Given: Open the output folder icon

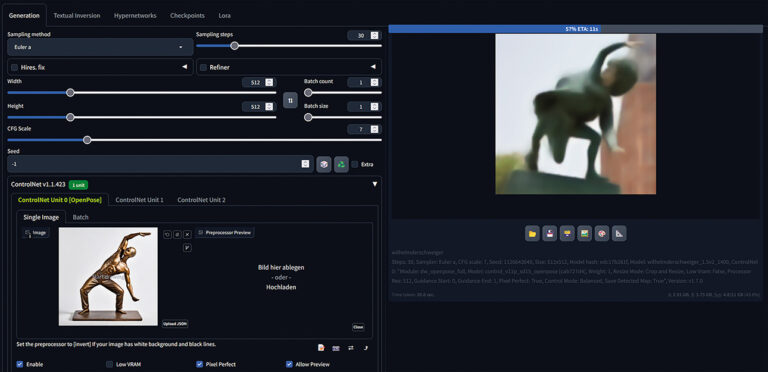Looking at the screenshot, I should tap(532, 233).
